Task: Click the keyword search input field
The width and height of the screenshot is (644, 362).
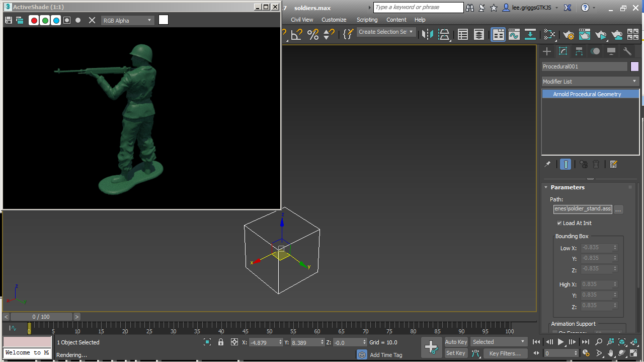Action: pyautogui.click(x=418, y=8)
